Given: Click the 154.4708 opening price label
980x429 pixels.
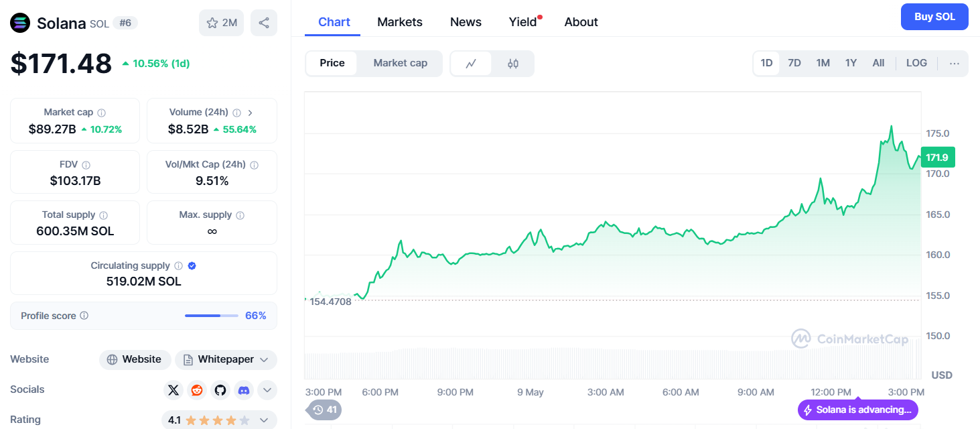Looking at the screenshot, I should (331, 302).
